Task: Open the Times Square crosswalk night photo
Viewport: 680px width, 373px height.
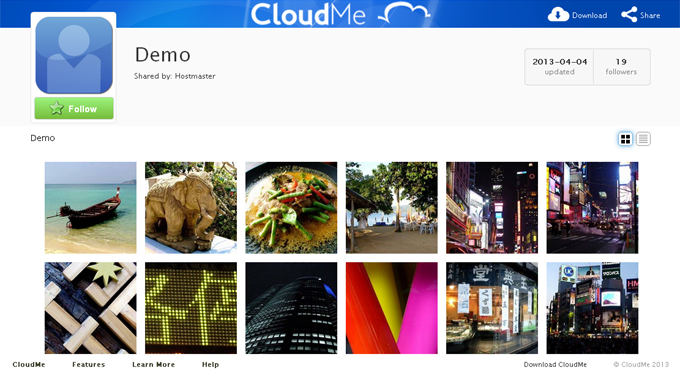Action: click(x=592, y=207)
